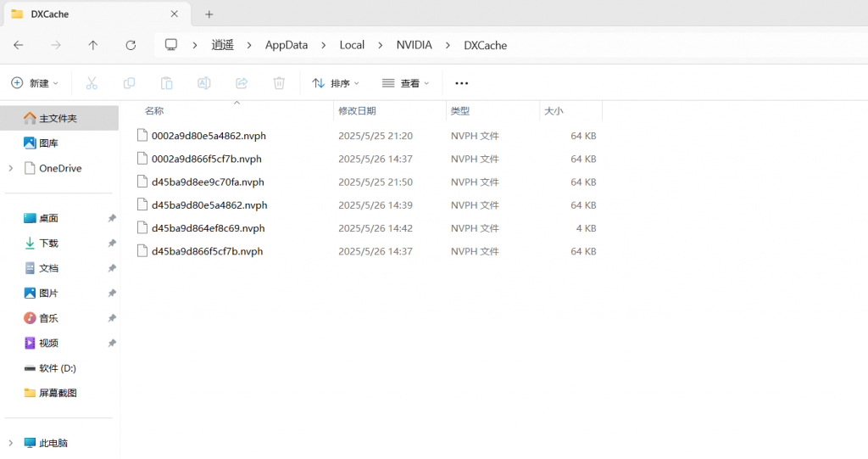Screen dimensions: 868x459
Task: Open the 新建 (New) dropdown
Action: click(x=35, y=83)
